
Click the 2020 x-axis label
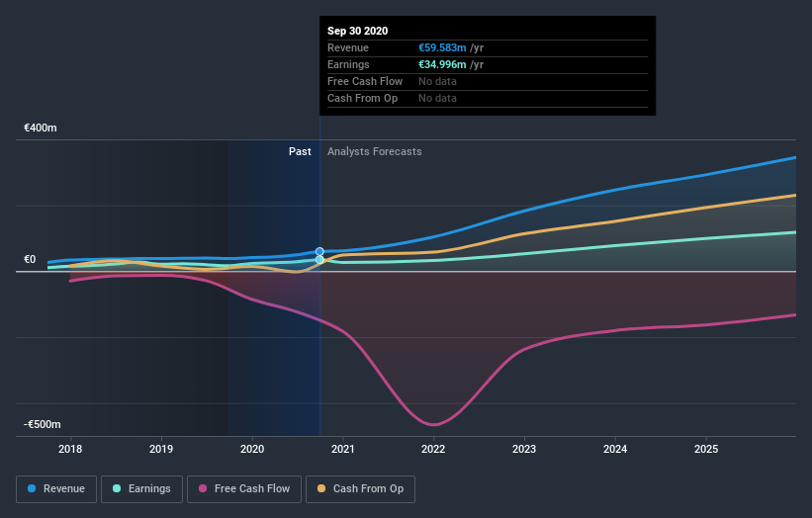click(x=252, y=449)
